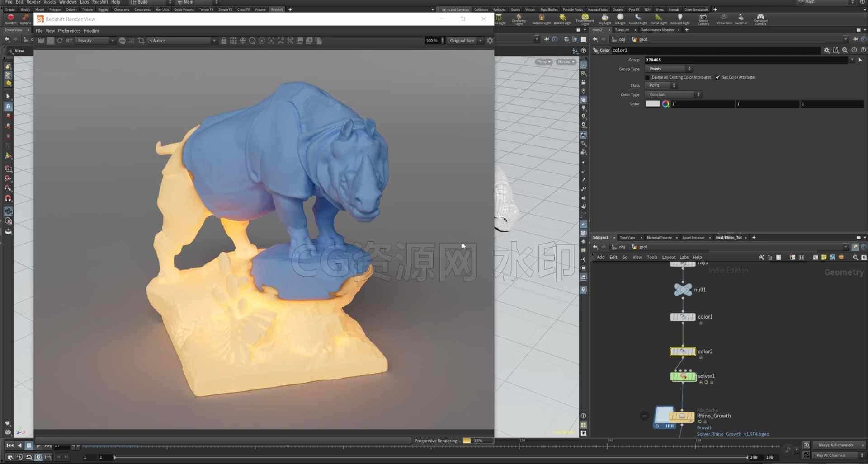This screenshot has height=464, width=868.
Task: Toggle the render lock icon in Render View
Action: 224,41
